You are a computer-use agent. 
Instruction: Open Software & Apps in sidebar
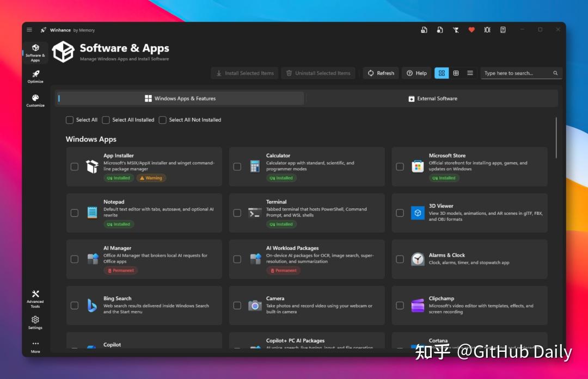click(x=35, y=53)
